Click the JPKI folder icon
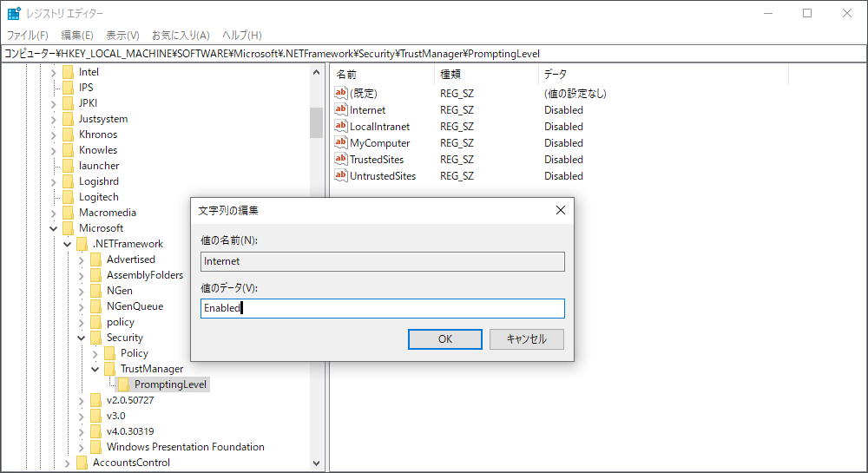Image resolution: width=868 pixels, height=473 pixels. (68, 103)
